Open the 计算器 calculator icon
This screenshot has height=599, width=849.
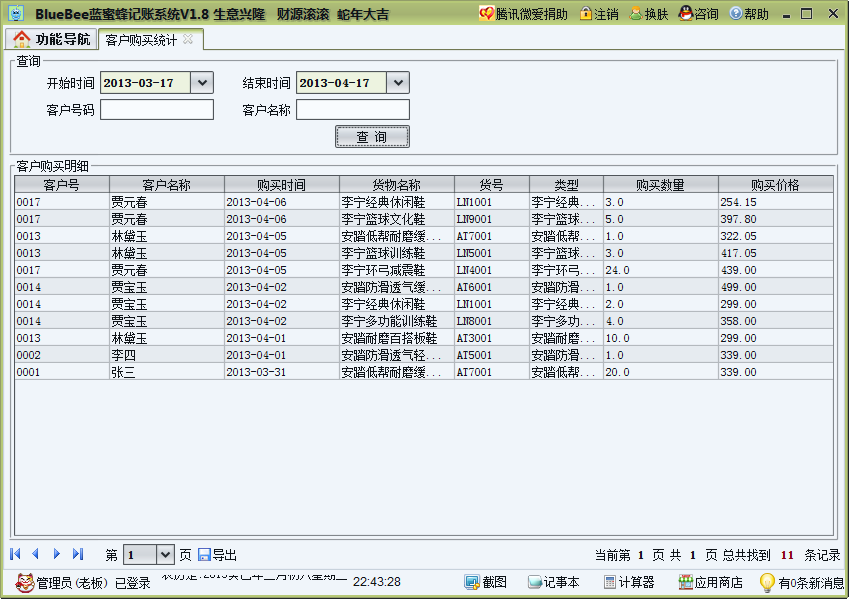pos(609,582)
